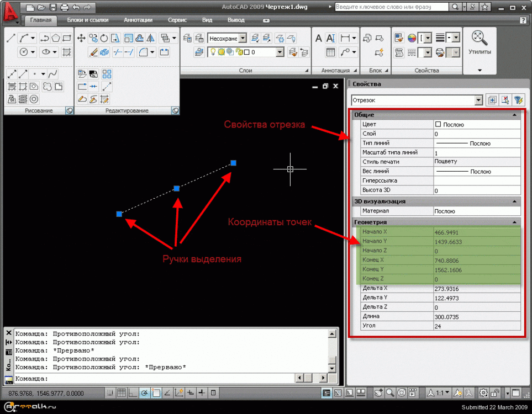This screenshot has height=414, width=532.
Task: Open the Help question mark
Action: click(x=523, y=20)
